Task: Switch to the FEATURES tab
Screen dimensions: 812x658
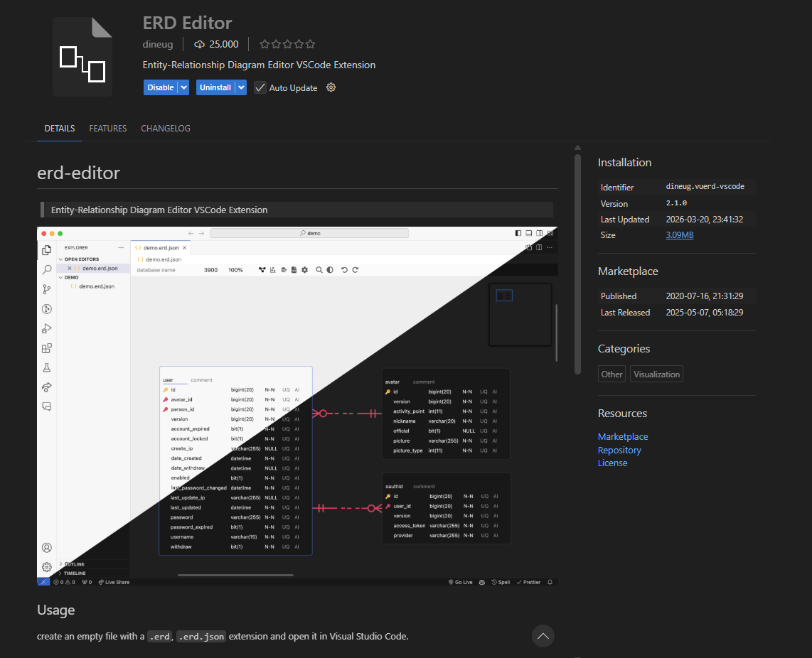Action: 107,129
